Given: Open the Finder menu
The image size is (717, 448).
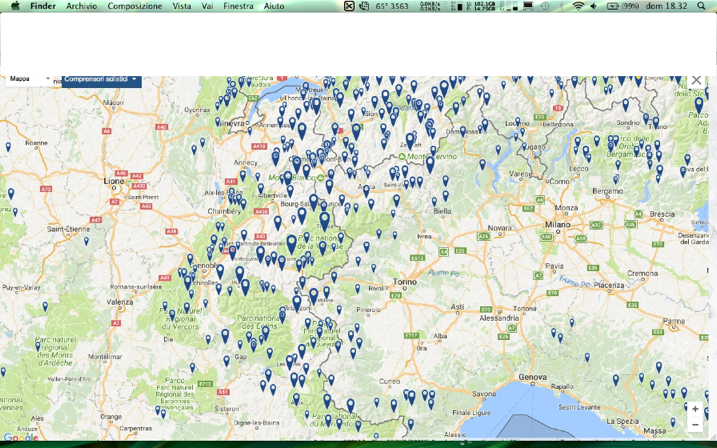Looking at the screenshot, I should 43,6.
